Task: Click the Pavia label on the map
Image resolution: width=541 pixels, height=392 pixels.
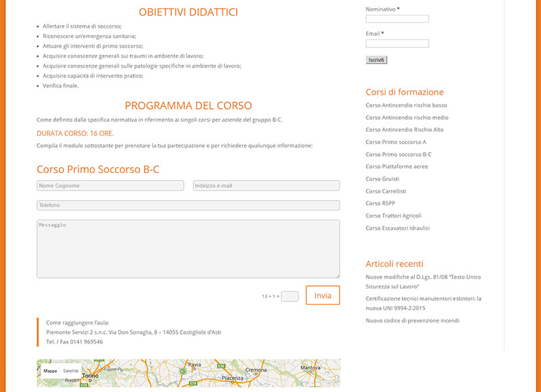Action: click(195, 364)
